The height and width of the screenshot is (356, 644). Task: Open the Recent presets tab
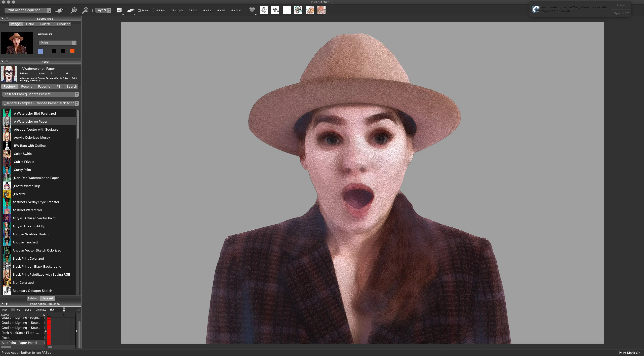tap(26, 86)
